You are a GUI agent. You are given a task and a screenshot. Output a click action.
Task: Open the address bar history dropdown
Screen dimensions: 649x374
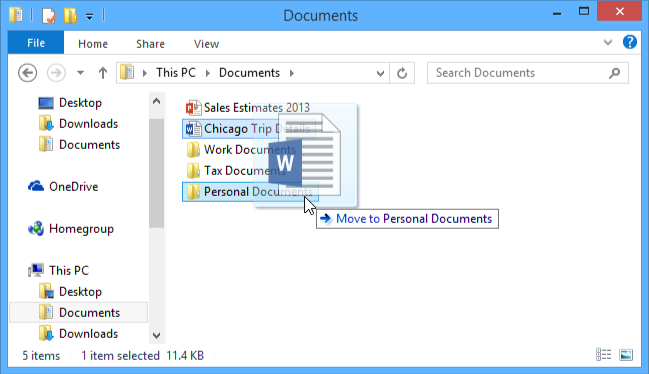point(380,74)
